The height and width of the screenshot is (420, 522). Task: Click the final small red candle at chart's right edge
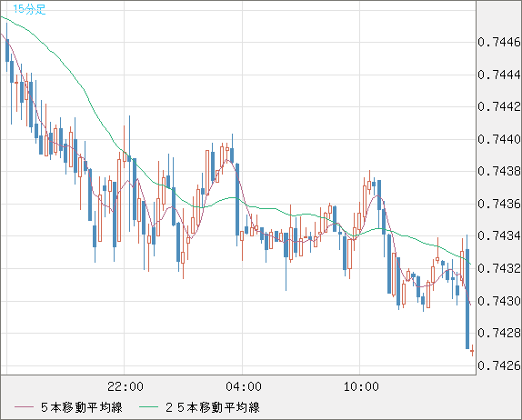472,351
